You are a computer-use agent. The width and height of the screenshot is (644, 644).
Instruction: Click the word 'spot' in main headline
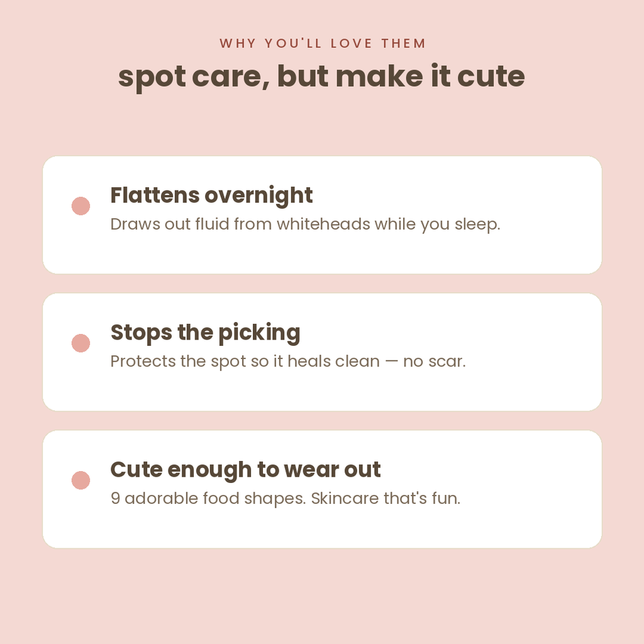(152, 78)
